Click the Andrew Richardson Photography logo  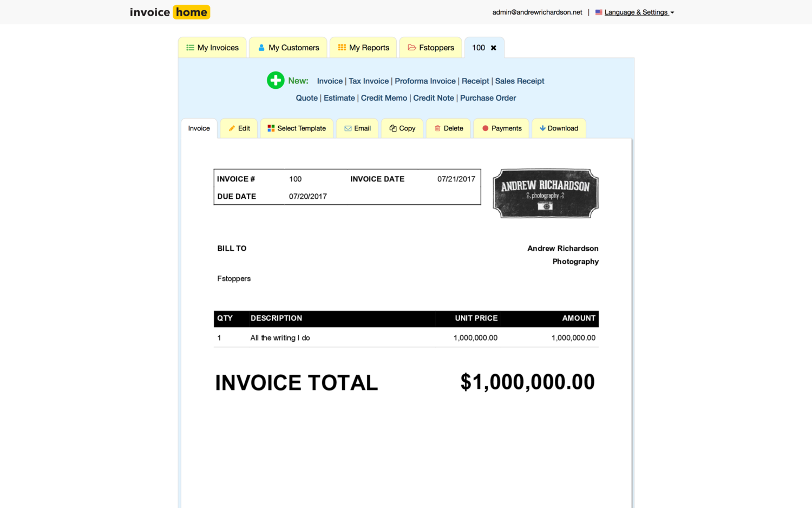point(545,193)
